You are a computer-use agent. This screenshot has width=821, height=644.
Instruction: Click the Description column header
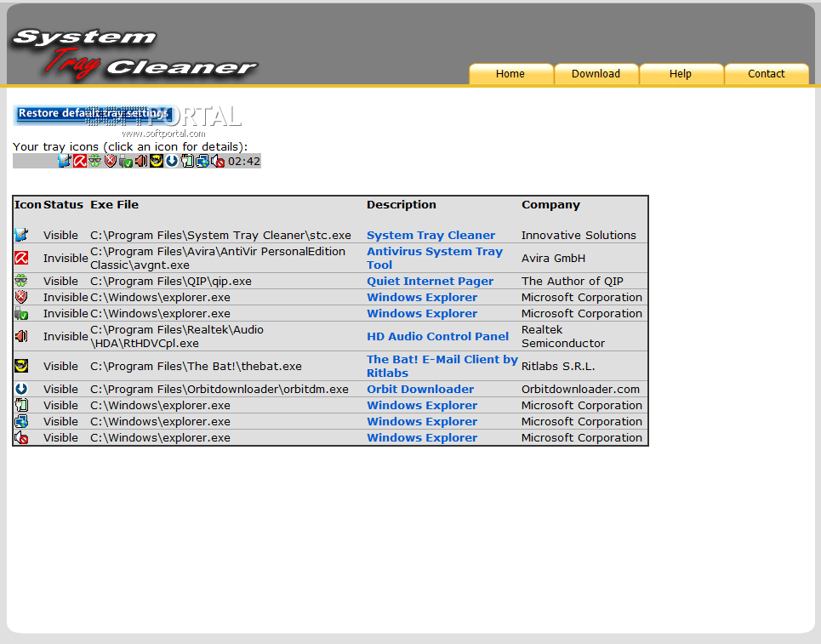(401, 205)
